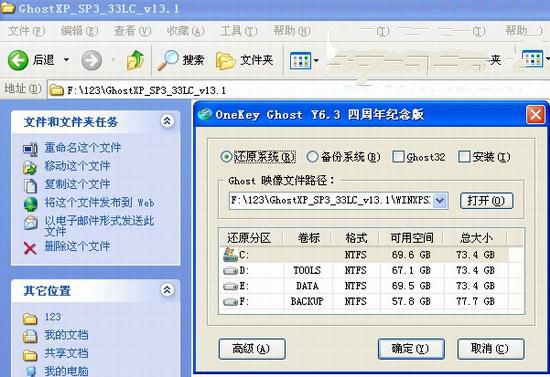Collapse the 文件和文件夹任务 panel
This screenshot has width=550, height=377.
pos(167,121)
